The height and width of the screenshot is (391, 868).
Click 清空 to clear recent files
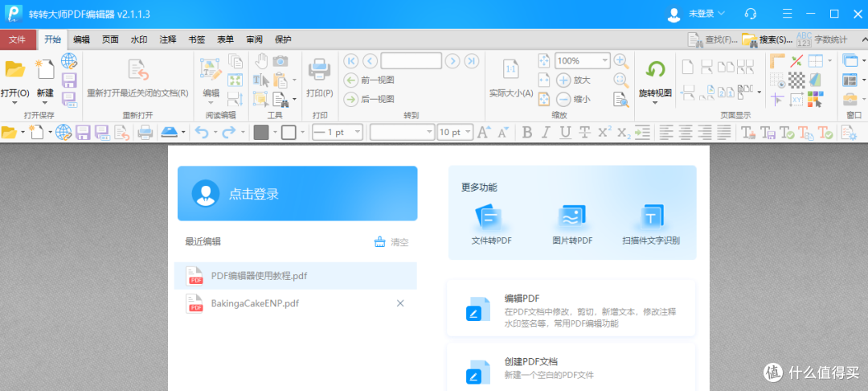392,241
